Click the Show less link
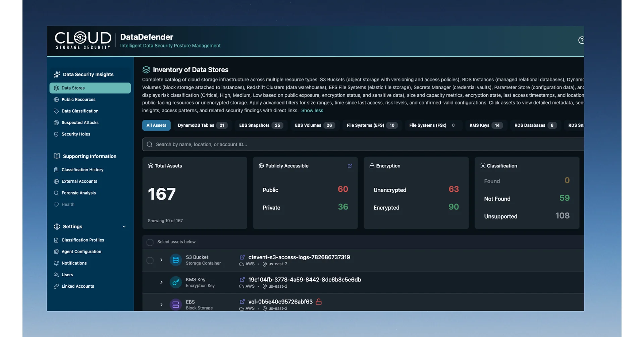Screen dimensions: 644x337 (x=312, y=111)
